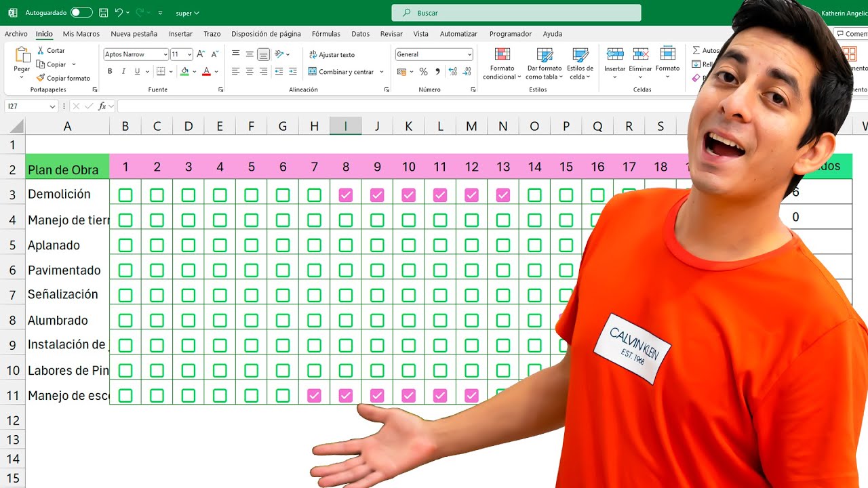Open the Archivo tab
This screenshot has width=868, height=488.
click(16, 34)
